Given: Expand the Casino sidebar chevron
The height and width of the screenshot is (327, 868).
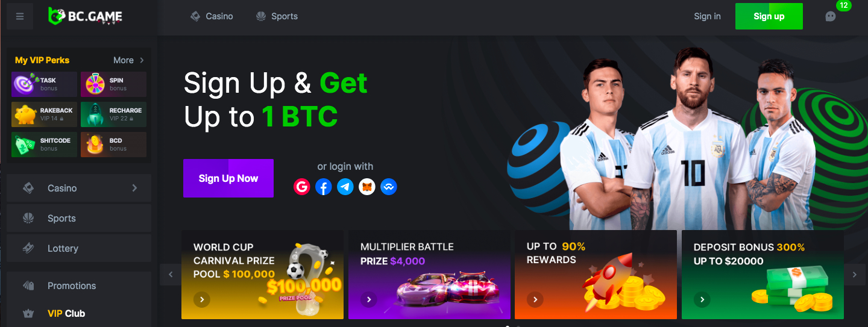Looking at the screenshot, I should [134, 188].
